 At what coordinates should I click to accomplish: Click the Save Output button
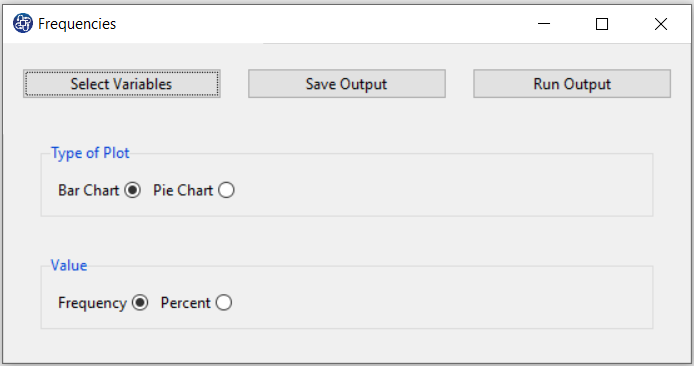point(347,84)
